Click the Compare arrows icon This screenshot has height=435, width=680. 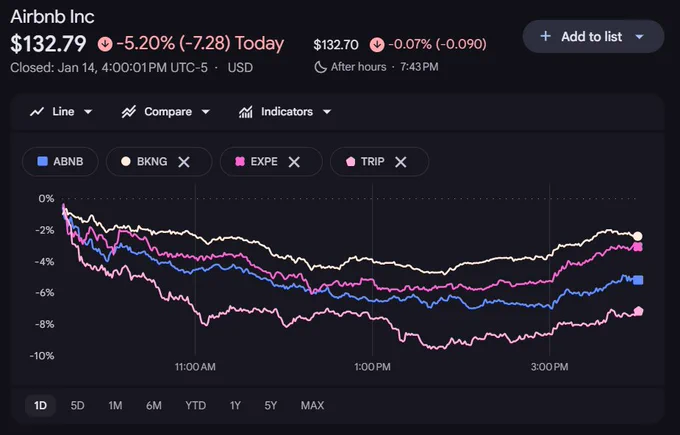pos(129,112)
